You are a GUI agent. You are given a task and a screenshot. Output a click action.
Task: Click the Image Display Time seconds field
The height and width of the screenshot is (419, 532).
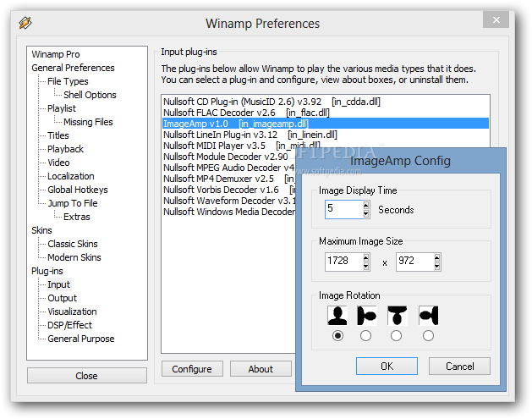pos(343,209)
